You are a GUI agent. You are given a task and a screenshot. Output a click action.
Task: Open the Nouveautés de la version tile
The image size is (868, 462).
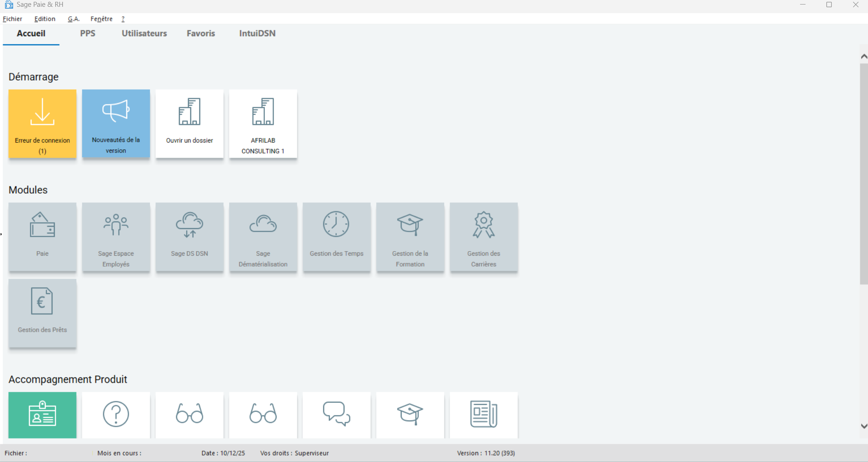[116, 124]
